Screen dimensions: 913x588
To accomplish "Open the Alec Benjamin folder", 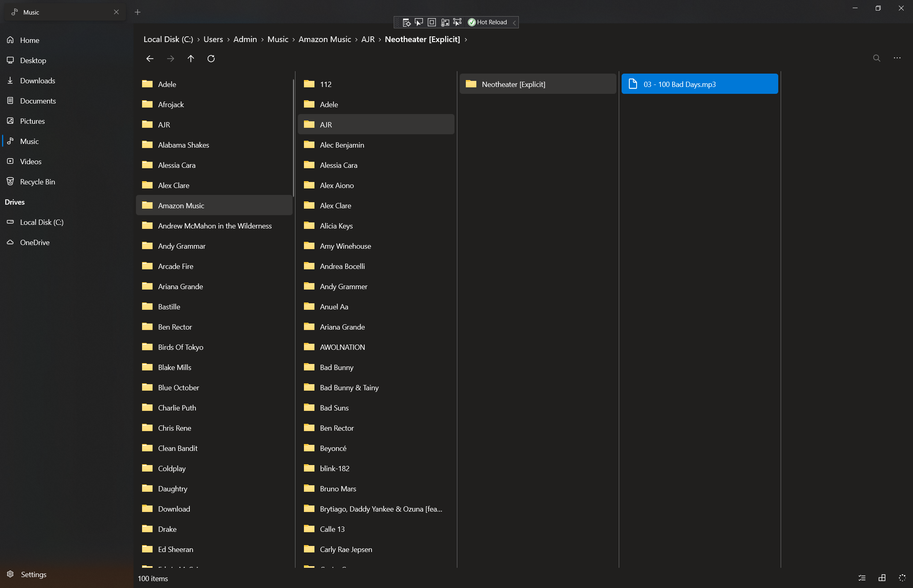I will pyautogui.click(x=376, y=145).
